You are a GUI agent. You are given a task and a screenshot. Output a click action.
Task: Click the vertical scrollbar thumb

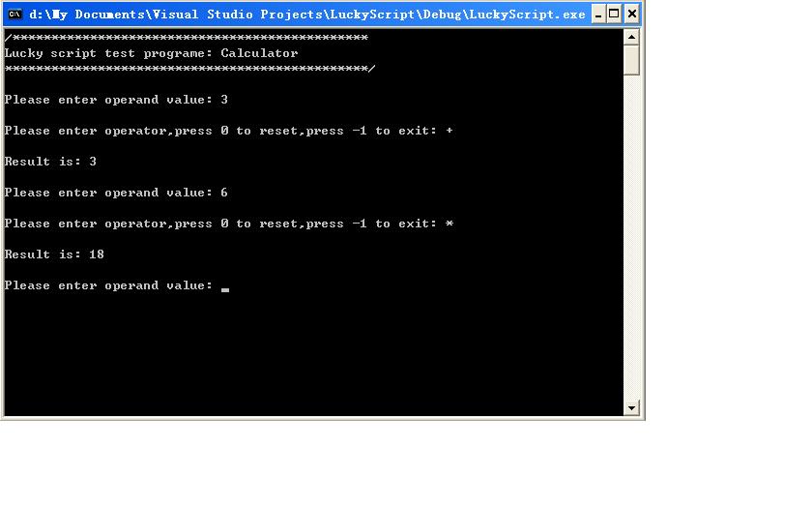631,60
